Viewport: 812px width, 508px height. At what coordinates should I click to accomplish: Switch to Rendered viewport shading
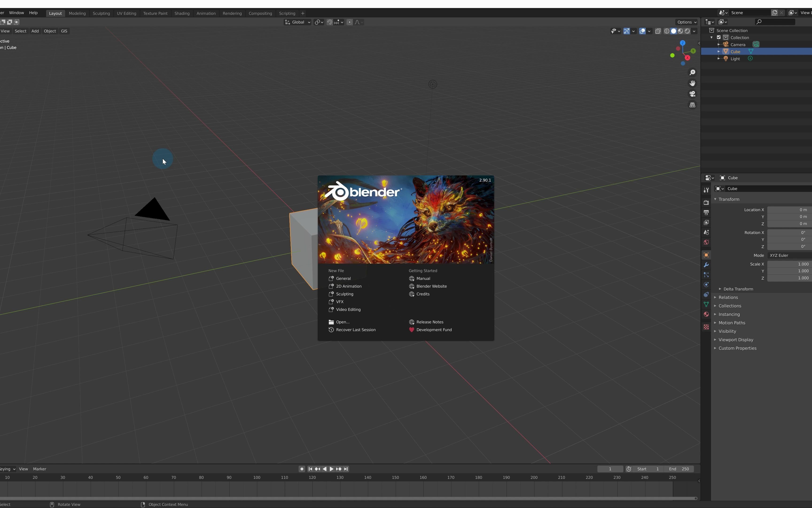(x=687, y=31)
